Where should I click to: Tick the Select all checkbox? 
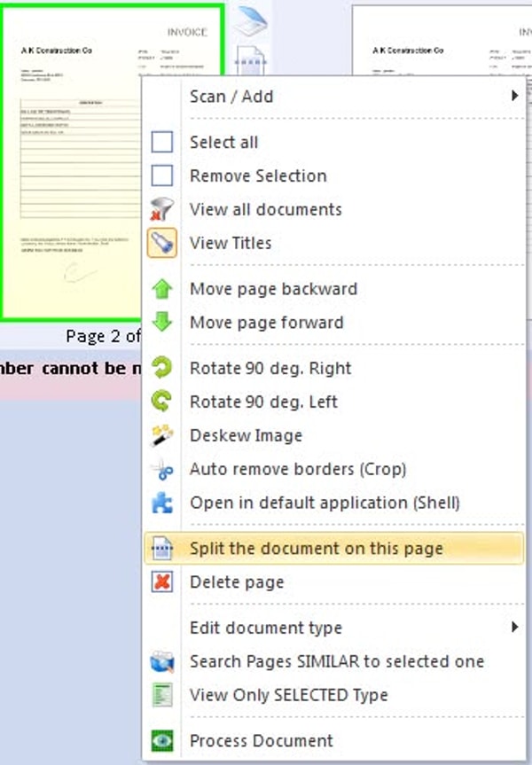click(161, 142)
